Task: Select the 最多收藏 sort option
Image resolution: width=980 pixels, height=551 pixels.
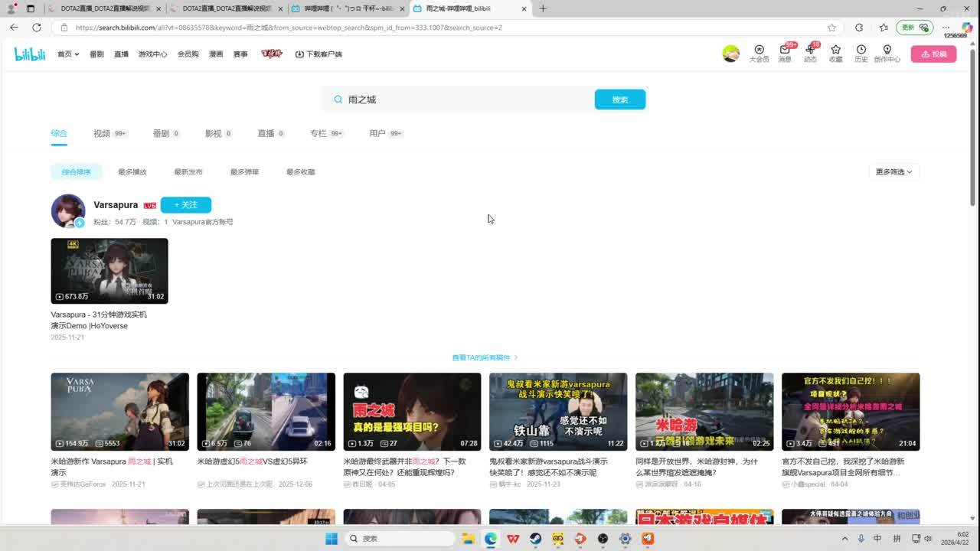Action: tap(300, 172)
